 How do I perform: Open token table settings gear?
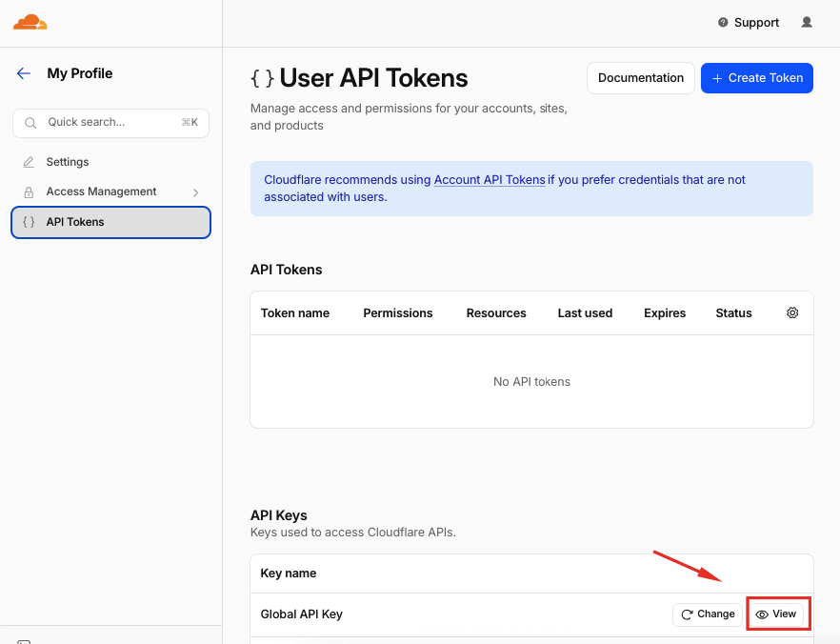pos(792,312)
